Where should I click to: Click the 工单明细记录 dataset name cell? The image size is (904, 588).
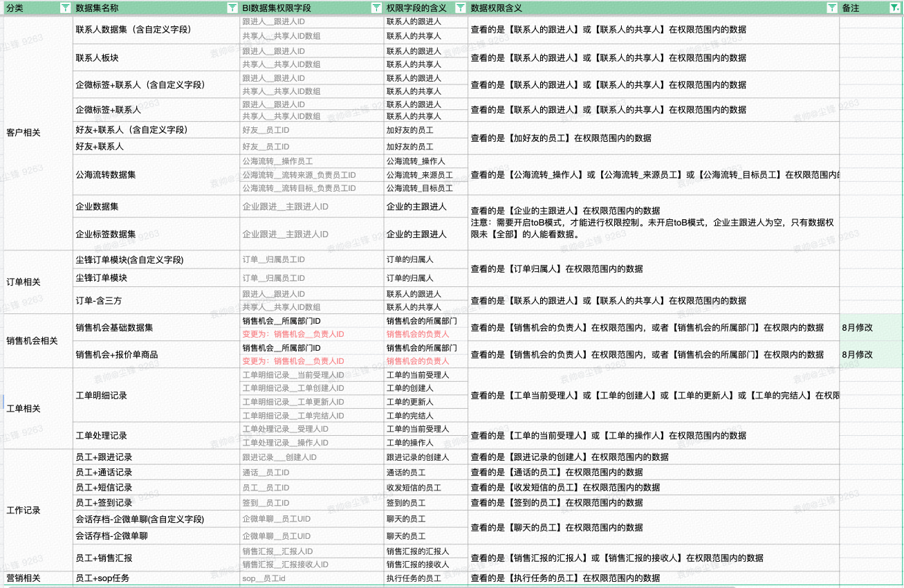[156, 396]
